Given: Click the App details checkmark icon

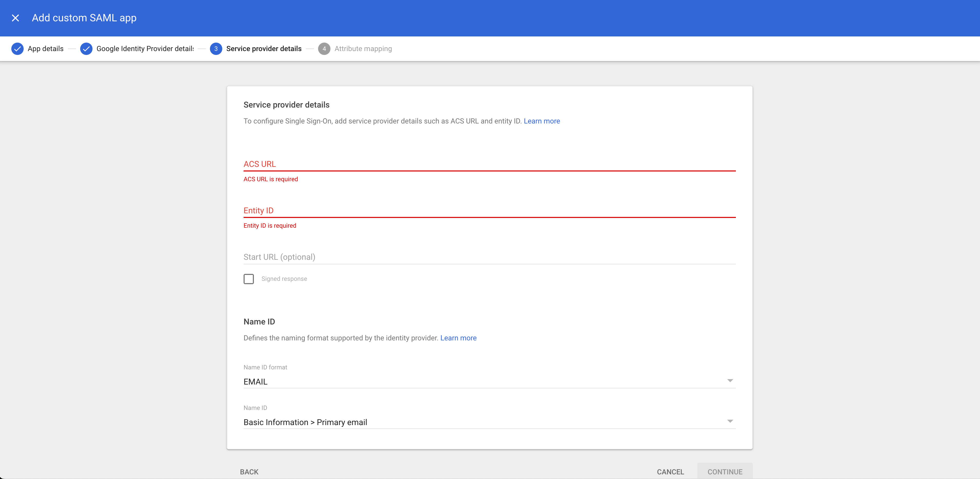Looking at the screenshot, I should (x=17, y=49).
